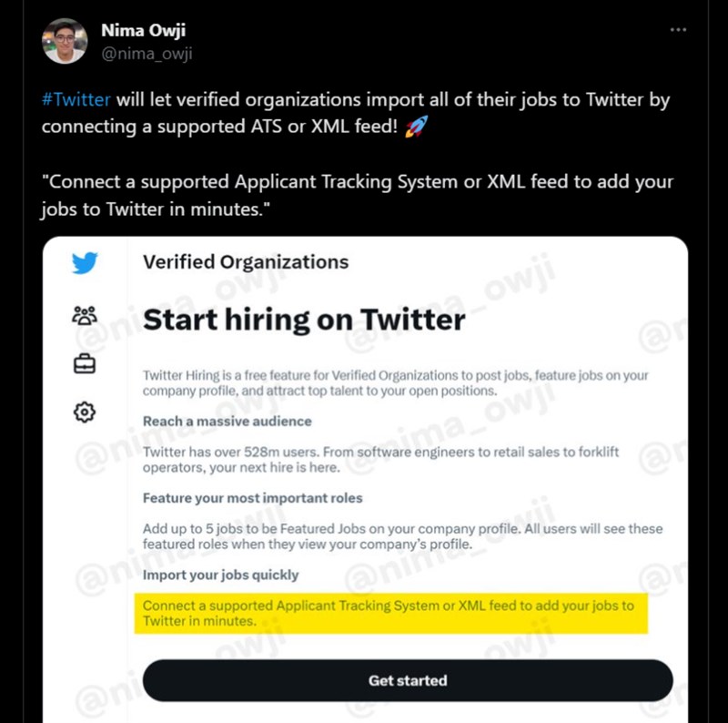The height and width of the screenshot is (723, 728).
Task: Open the settings gear icon
Action: point(84,412)
